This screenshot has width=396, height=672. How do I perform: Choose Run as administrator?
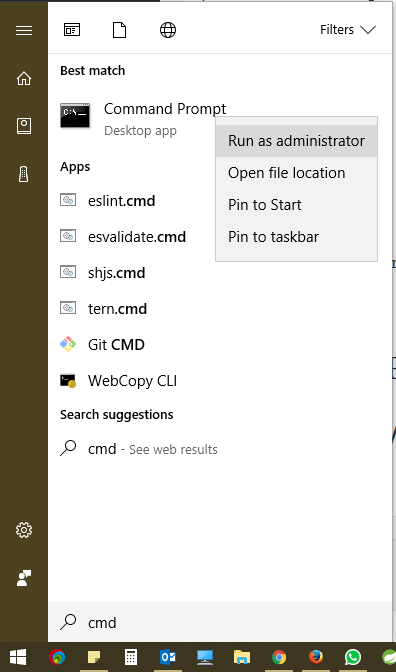click(297, 141)
